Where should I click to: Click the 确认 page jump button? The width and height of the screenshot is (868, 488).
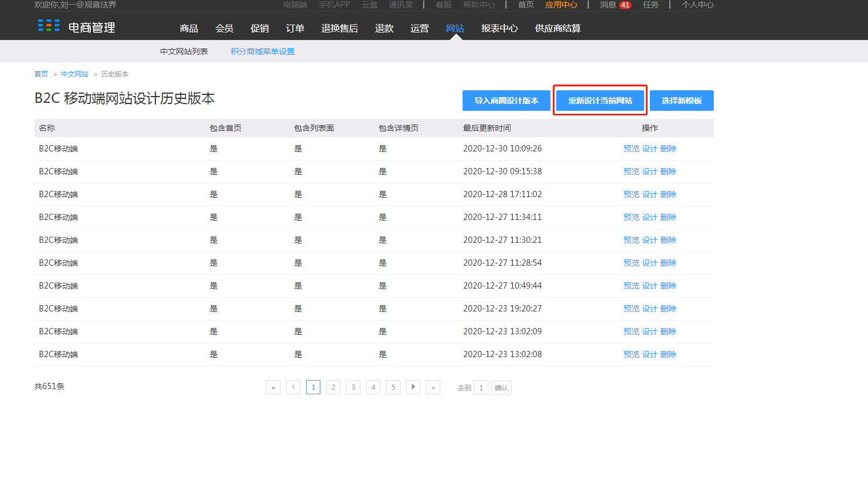(x=501, y=388)
